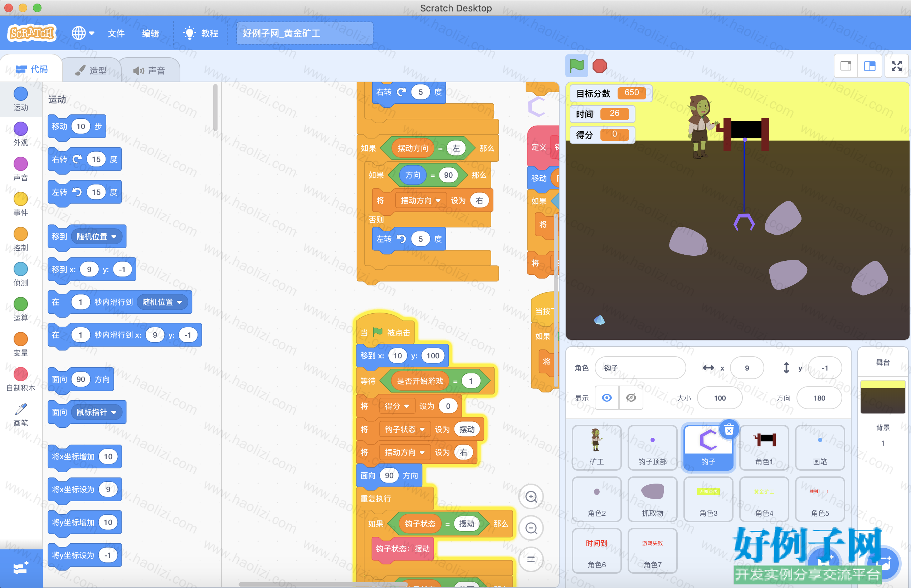Select the 角色2 sprite
The width and height of the screenshot is (911, 588).
(596, 499)
